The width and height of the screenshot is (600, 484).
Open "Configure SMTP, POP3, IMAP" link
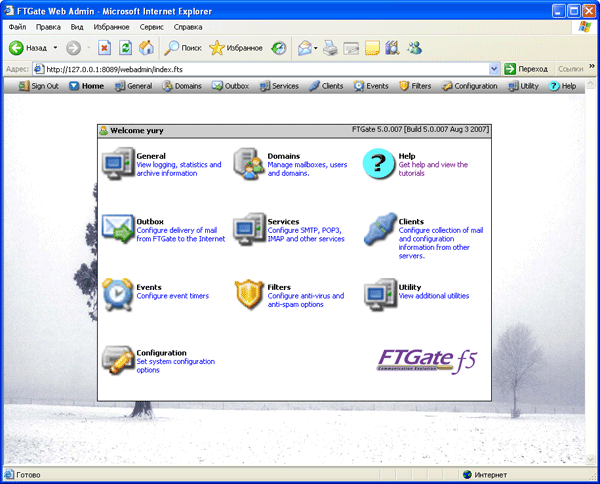point(306,235)
